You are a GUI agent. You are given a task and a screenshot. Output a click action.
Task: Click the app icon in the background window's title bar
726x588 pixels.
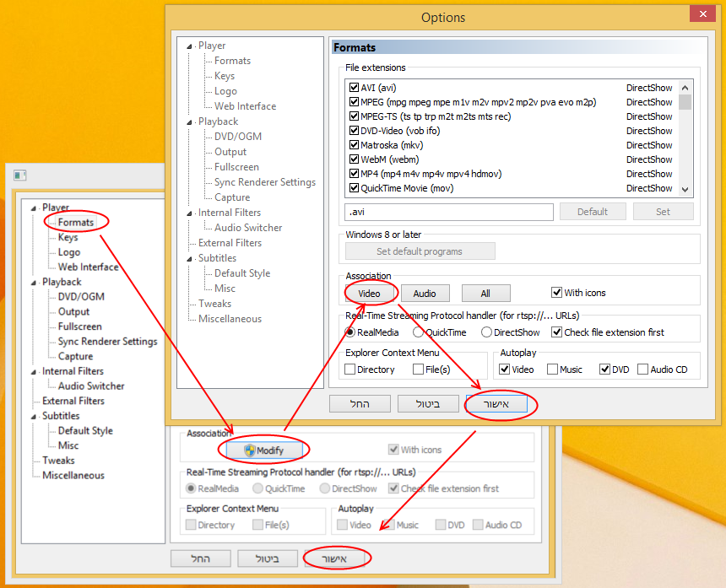20,175
